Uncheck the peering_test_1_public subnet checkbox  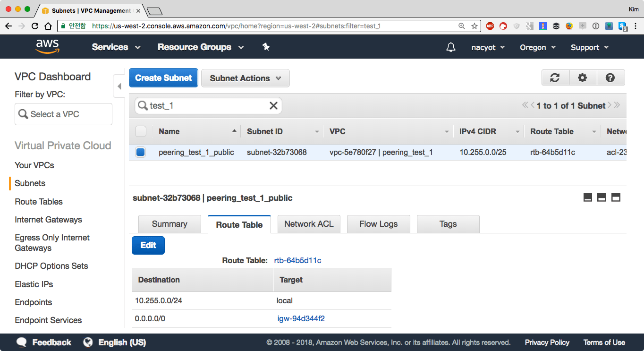[x=141, y=152]
